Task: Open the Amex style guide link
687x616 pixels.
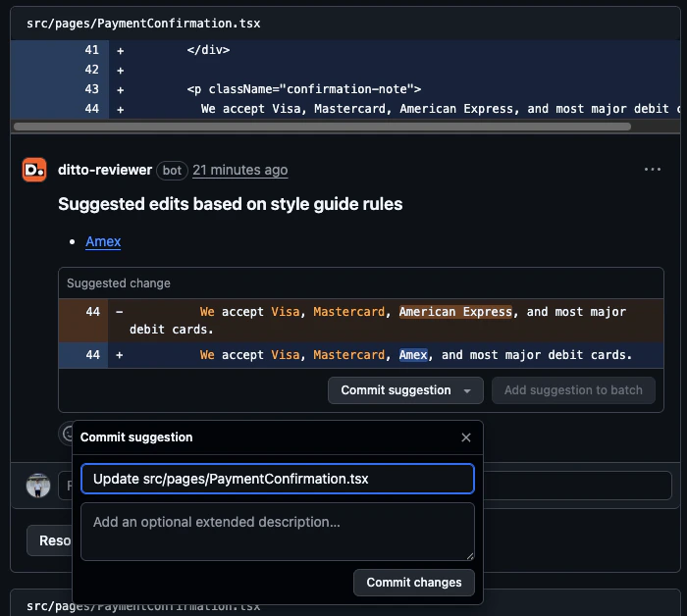Action: tap(103, 241)
